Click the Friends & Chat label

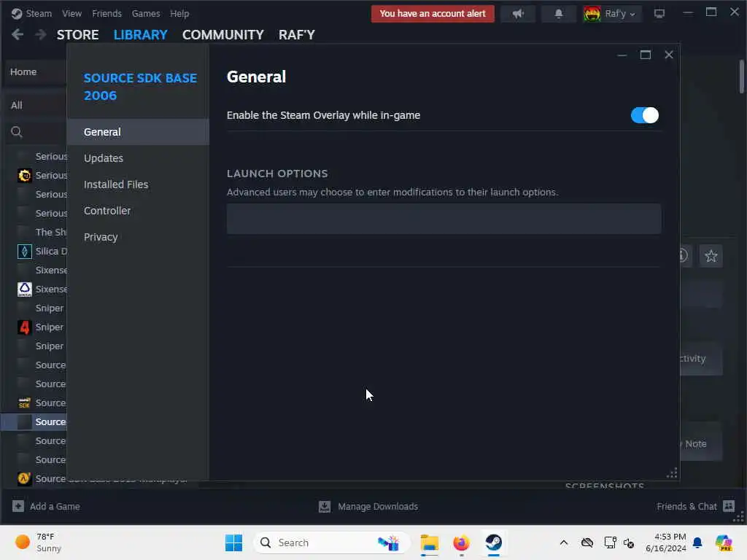click(686, 506)
